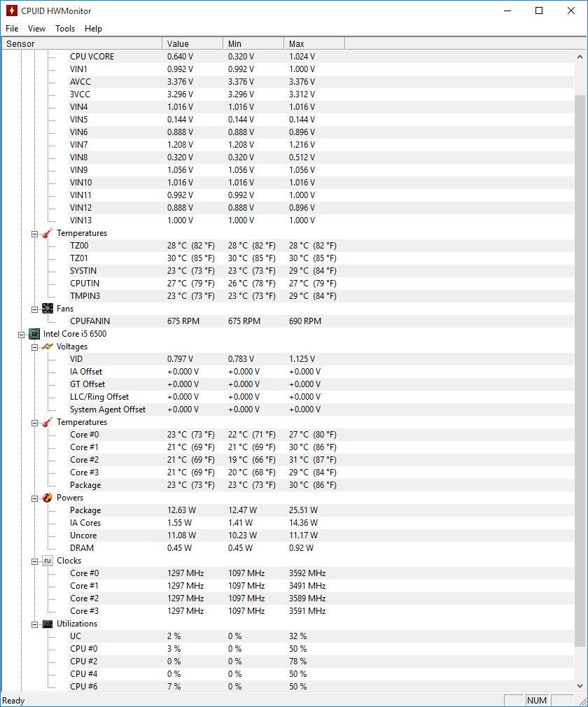Collapse the Clocks group
This screenshot has width=588, height=707.
34,561
